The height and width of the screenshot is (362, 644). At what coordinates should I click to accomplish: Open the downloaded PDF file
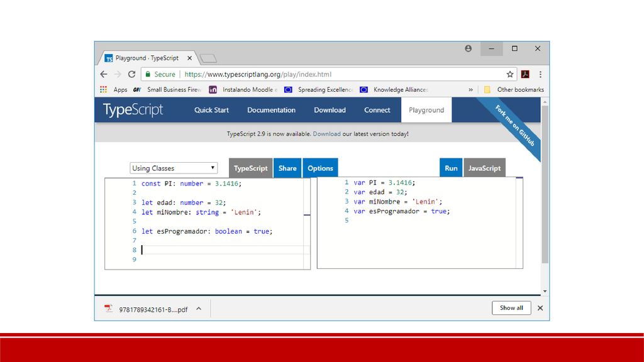coord(147,309)
